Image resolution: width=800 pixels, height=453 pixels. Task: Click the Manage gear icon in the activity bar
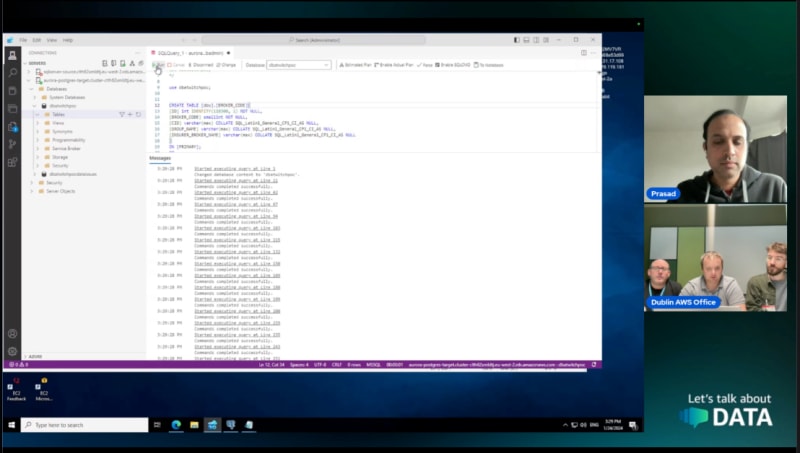[12, 351]
